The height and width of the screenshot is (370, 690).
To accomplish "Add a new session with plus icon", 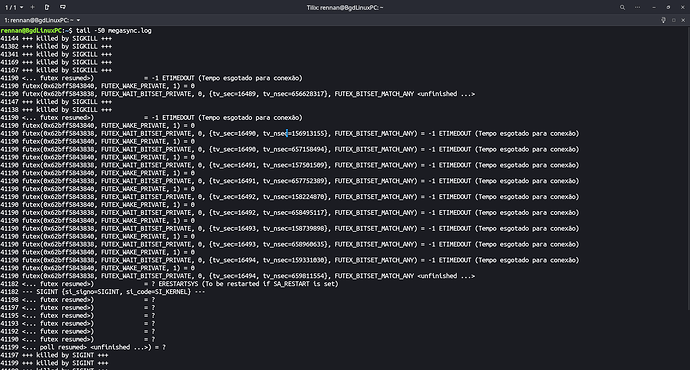I will pos(33,7).
